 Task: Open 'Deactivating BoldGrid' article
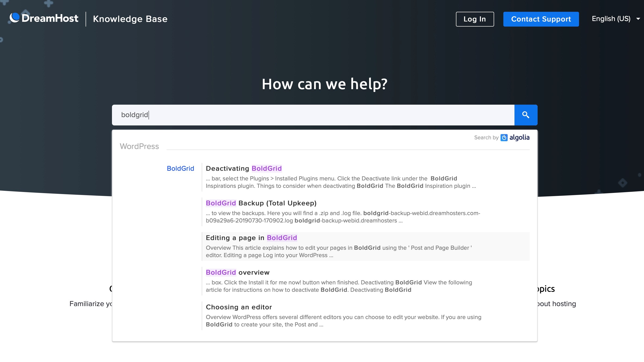click(x=244, y=168)
